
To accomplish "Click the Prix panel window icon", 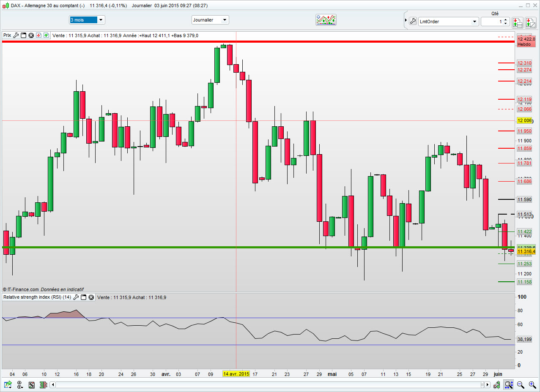I will click(x=24, y=35).
